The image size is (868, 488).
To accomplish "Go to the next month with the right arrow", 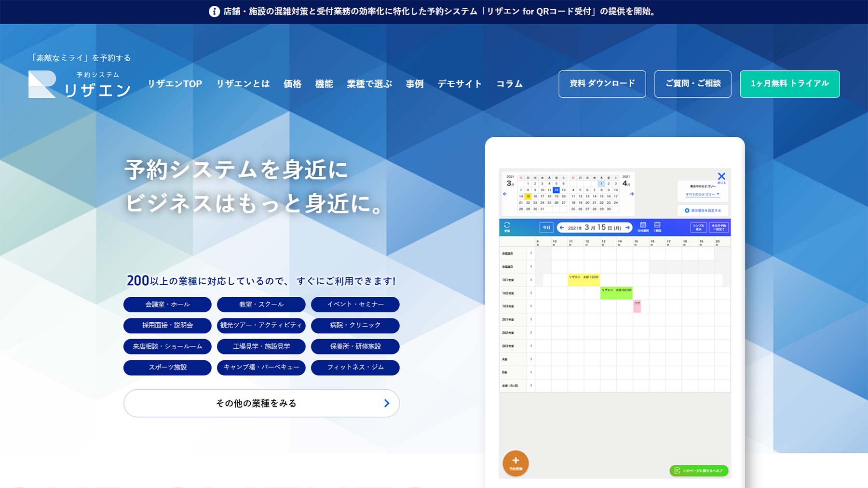I will tap(632, 194).
